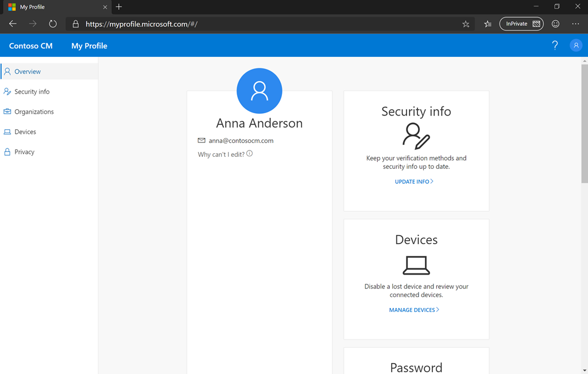Open the browser favorites list icon

point(488,24)
